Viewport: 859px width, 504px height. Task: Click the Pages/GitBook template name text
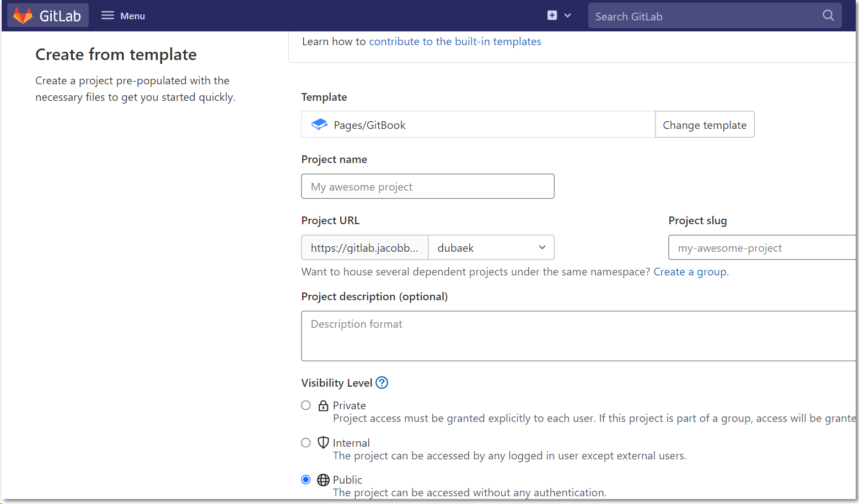pyautogui.click(x=369, y=125)
